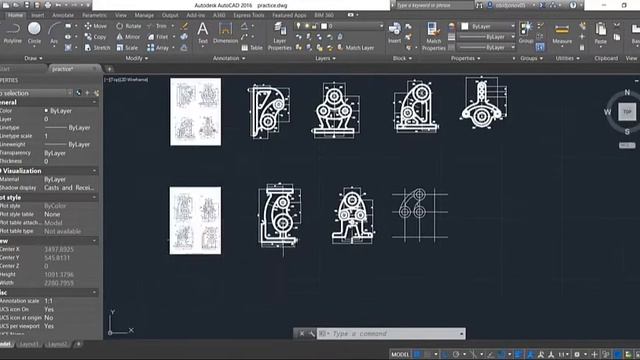Image resolution: width=640 pixels, height=360 pixels.
Task: Click the Group tool
Action: [526, 33]
